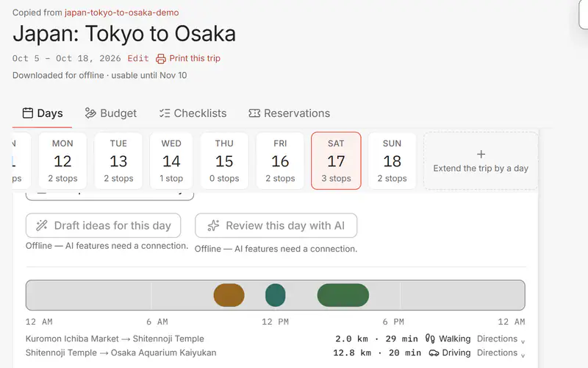Select the green timeline block

(x=343, y=295)
